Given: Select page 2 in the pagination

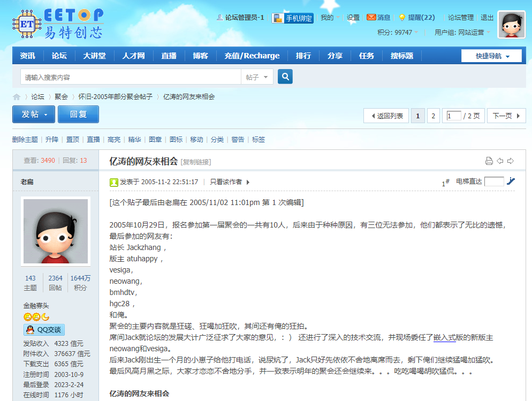Looking at the screenshot, I should (x=433, y=116).
